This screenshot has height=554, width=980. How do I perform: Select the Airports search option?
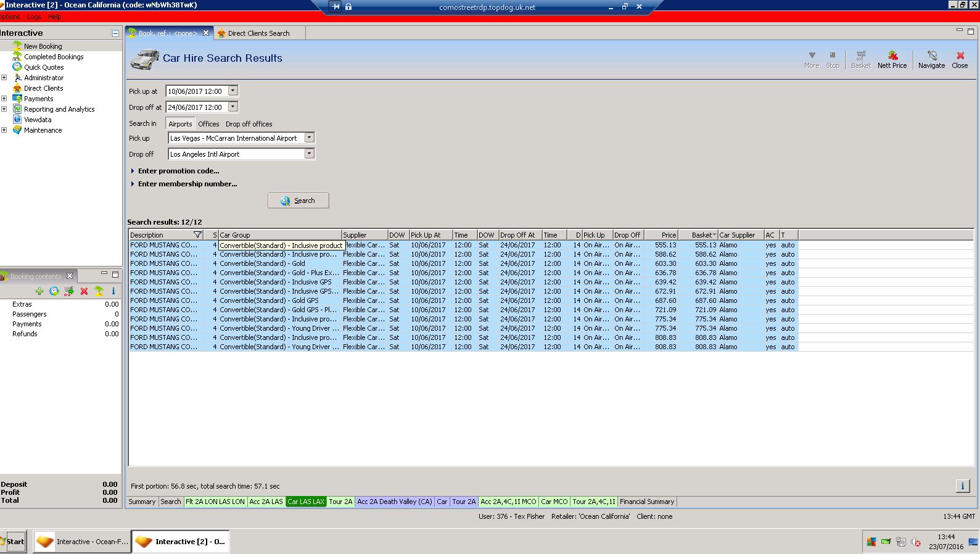pos(180,124)
